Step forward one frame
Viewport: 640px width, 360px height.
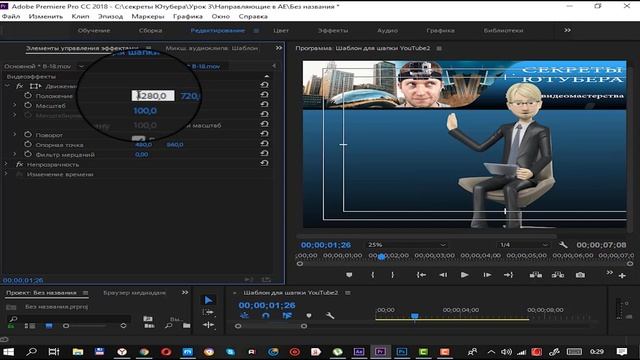[487, 275]
